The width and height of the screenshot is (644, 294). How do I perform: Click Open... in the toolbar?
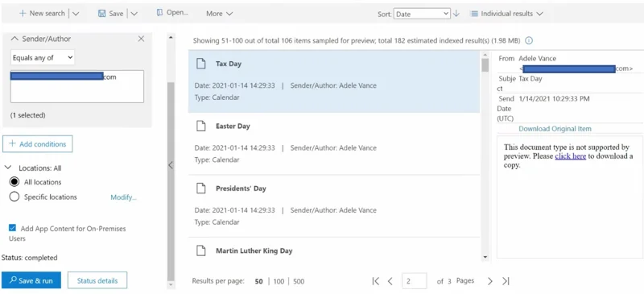(172, 13)
